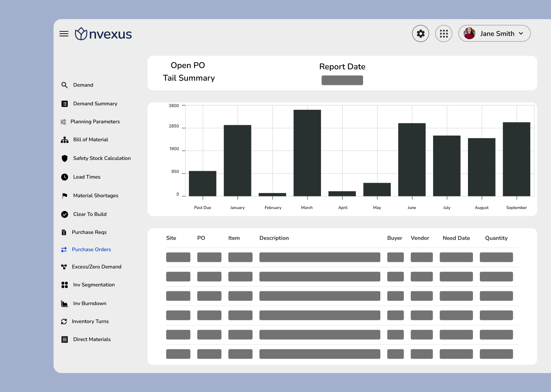Open Excess/Zero Demand page
The image size is (551, 392).
[x=96, y=267]
